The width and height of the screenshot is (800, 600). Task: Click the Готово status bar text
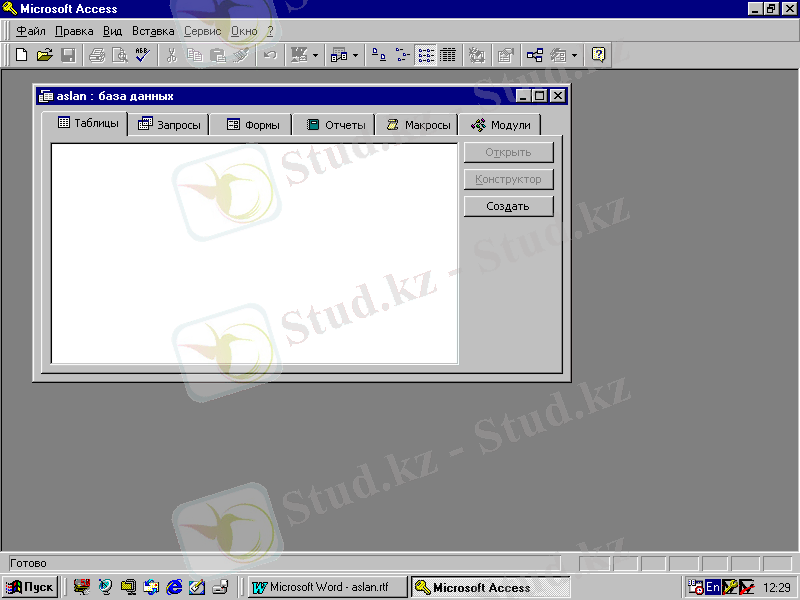[x=29, y=563]
